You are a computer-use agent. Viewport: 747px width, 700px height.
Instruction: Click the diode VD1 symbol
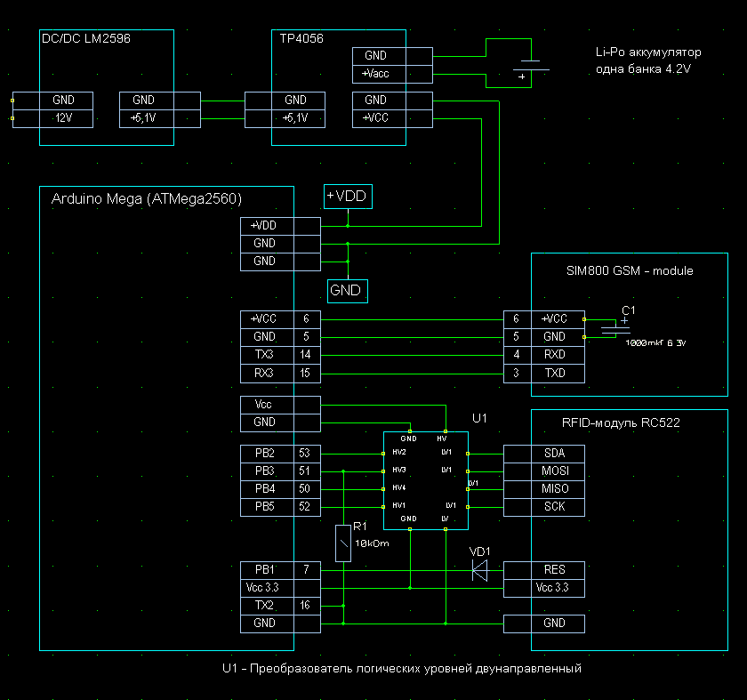pyautogui.click(x=480, y=569)
